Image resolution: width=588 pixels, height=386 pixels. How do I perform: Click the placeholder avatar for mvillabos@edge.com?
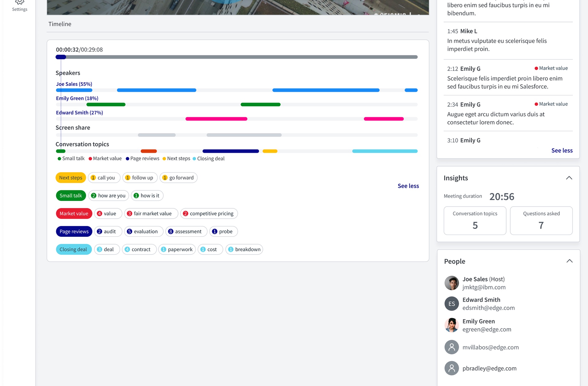452,347
